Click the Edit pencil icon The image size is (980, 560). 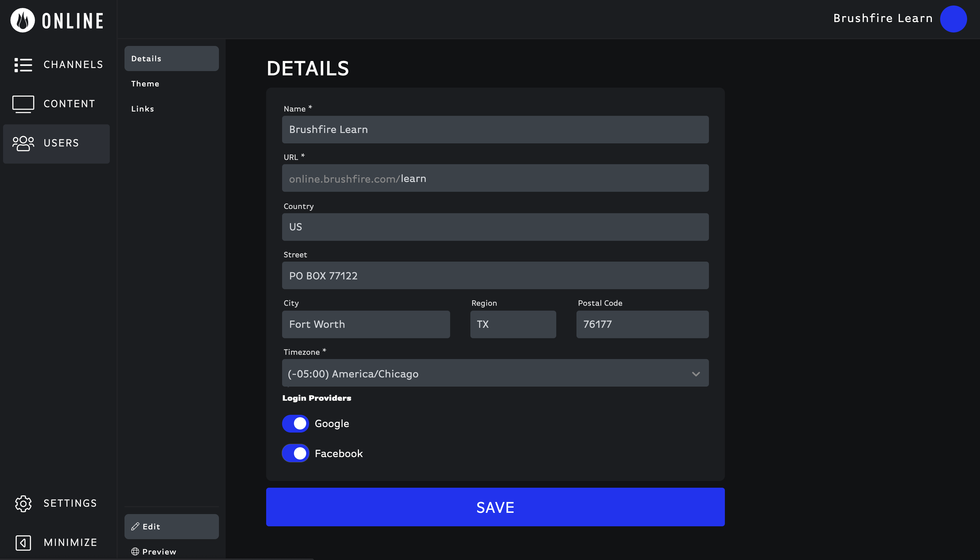pyautogui.click(x=135, y=526)
